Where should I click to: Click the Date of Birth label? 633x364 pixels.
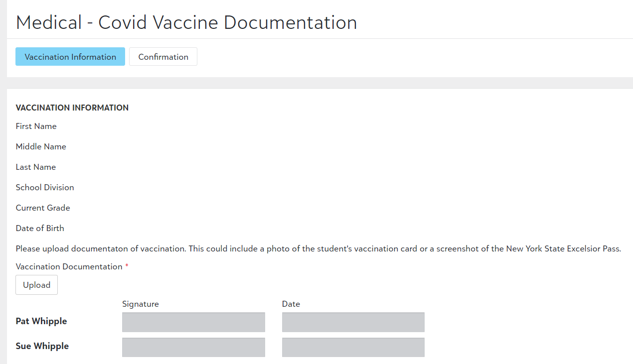[40, 228]
